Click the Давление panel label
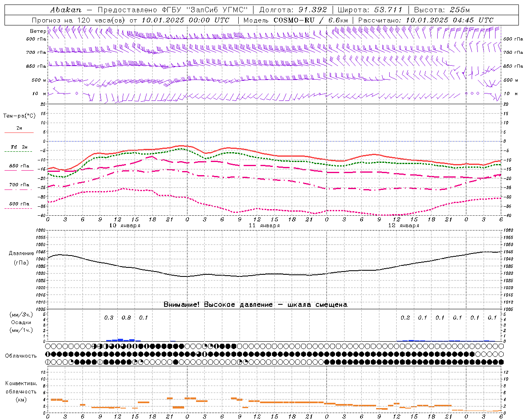525x420 pixels. tap(21, 253)
